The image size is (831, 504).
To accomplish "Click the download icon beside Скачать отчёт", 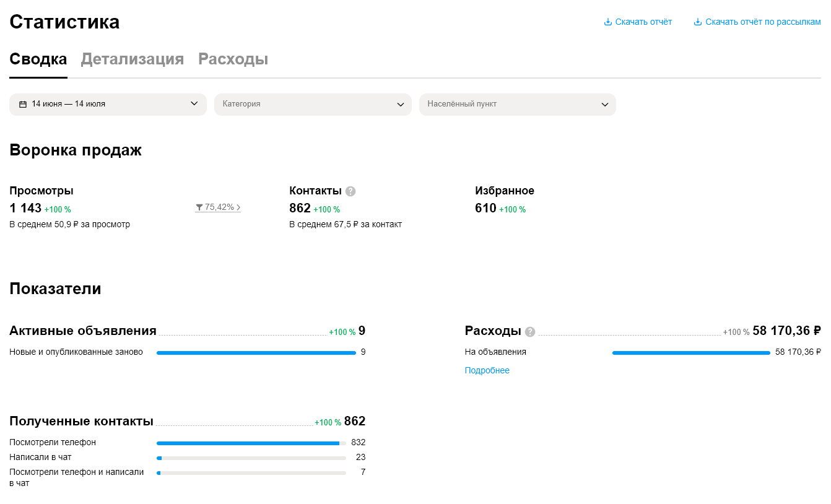I will pyautogui.click(x=608, y=22).
